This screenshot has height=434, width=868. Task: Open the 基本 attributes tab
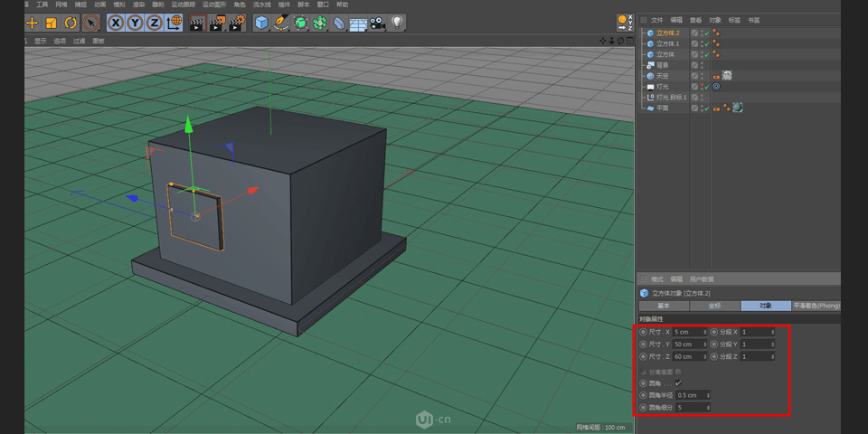tap(664, 306)
